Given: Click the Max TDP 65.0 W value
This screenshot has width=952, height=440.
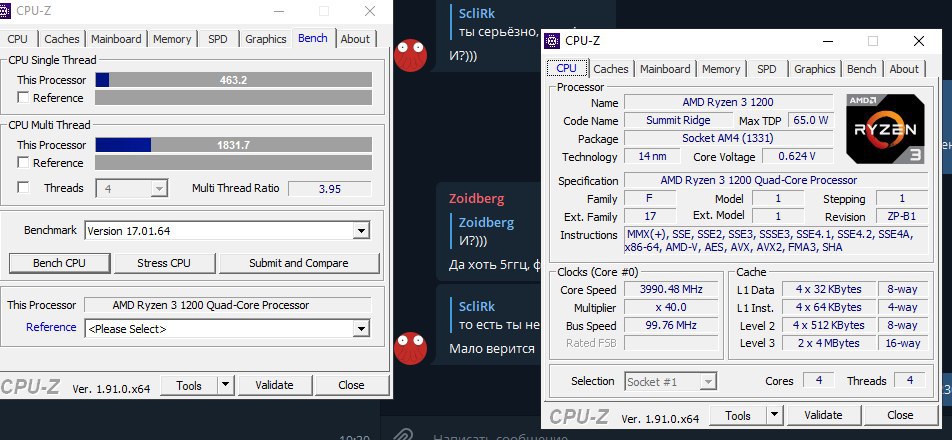Looking at the screenshot, I should coord(811,120).
